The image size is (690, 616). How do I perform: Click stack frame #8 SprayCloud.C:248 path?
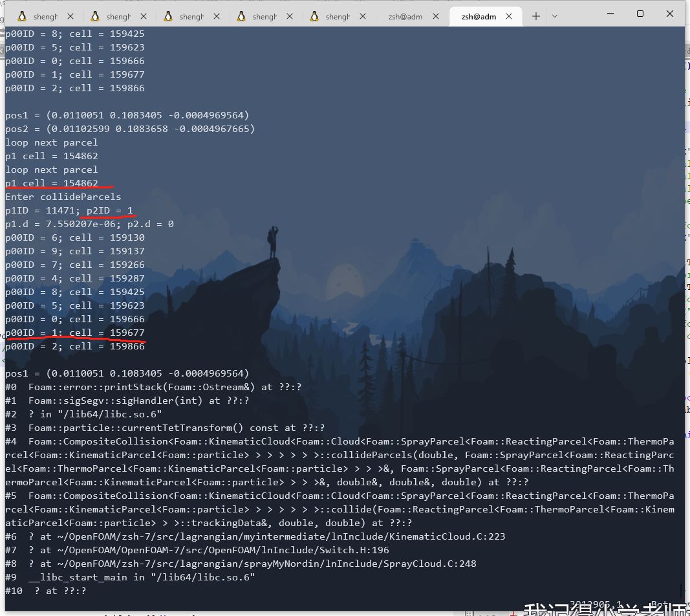(x=241, y=564)
